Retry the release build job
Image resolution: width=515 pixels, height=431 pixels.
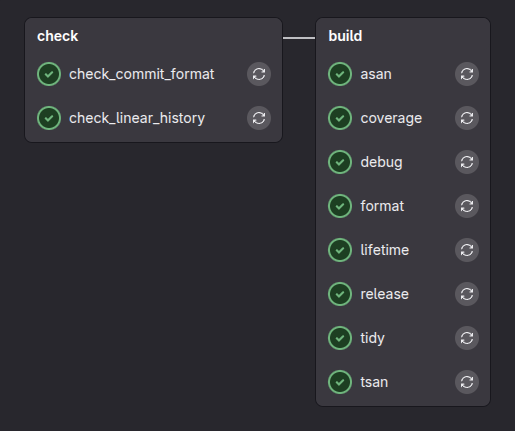[x=467, y=294]
